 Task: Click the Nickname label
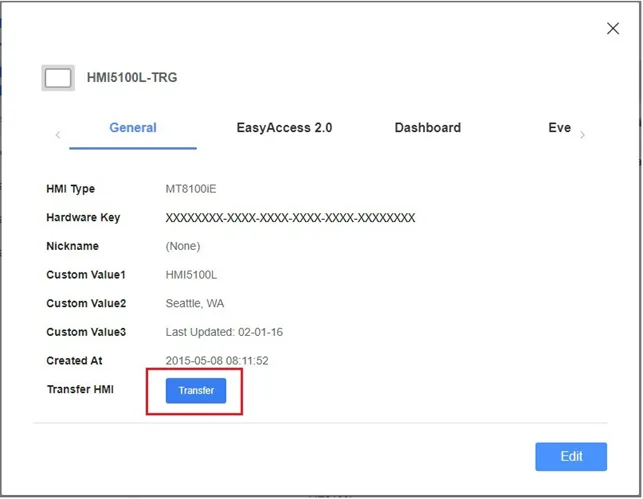(x=73, y=246)
